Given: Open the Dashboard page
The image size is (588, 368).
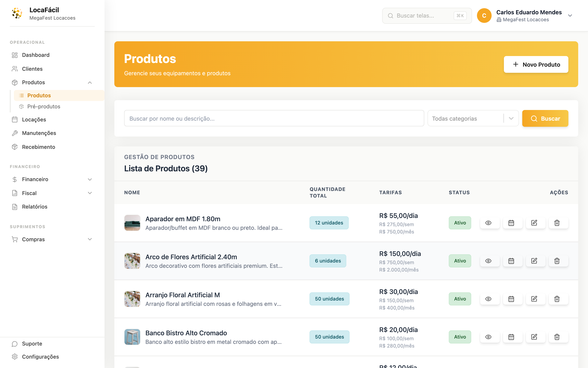Looking at the screenshot, I should pyautogui.click(x=52, y=55).
